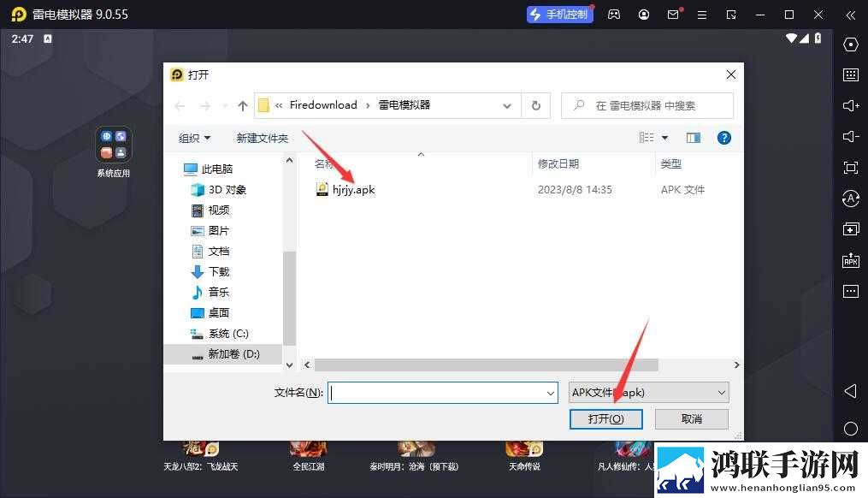Toggle fullscreen icon in sidebar

850,168
